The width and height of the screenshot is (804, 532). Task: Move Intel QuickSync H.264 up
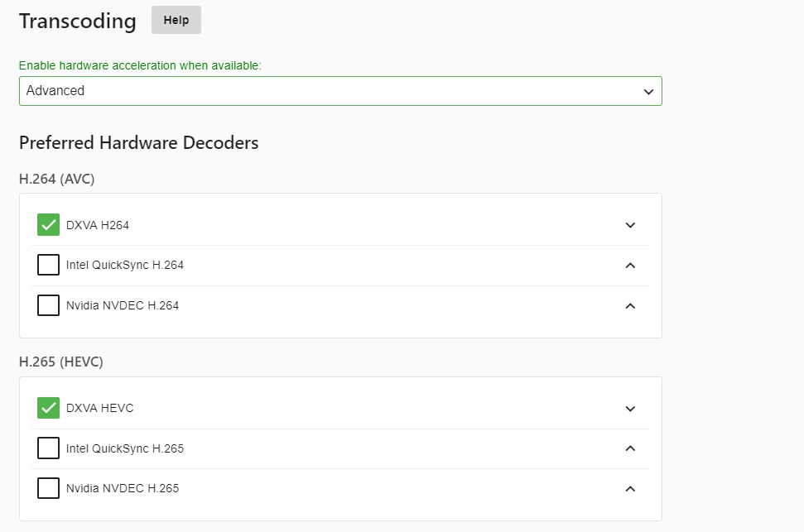click(630, 265)
